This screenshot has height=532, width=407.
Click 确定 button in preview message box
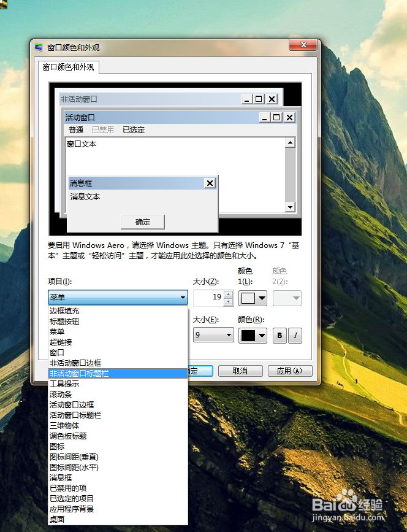143,222
